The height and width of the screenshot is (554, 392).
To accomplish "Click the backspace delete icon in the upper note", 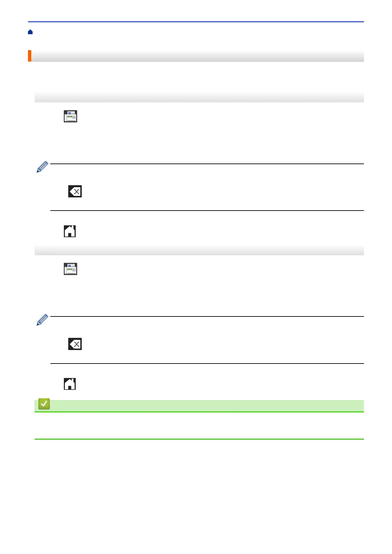I will (x=75, y=191).
